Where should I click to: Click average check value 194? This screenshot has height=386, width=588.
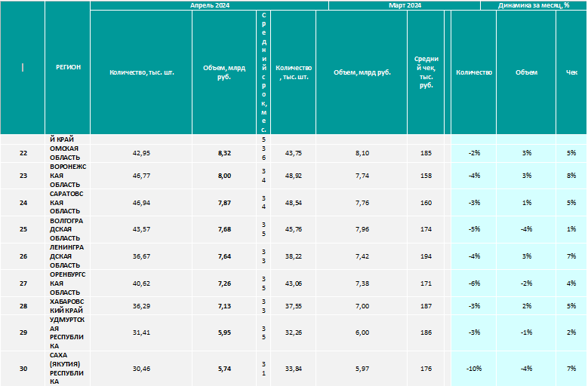pyautogui.click(x=426, y=256)
